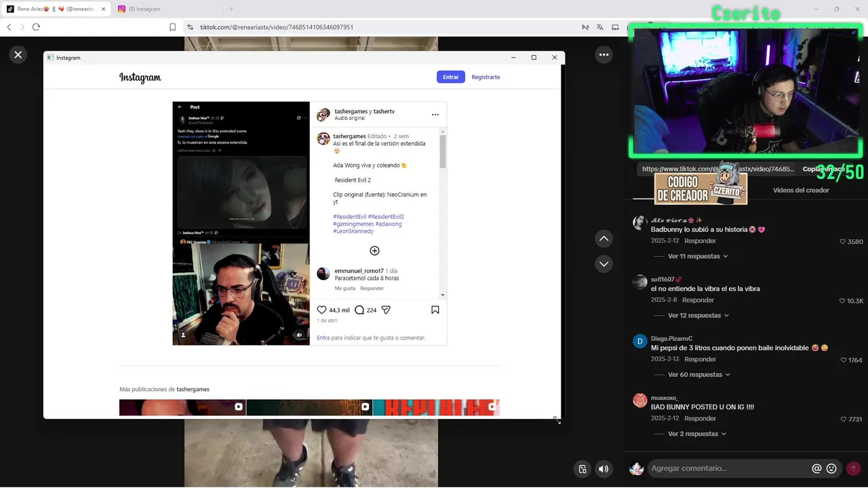Open the emmanuel_romo17 commenter profile
Viewport: 868px width, 488px height.
pyautogui.click(x=359, y=271)
